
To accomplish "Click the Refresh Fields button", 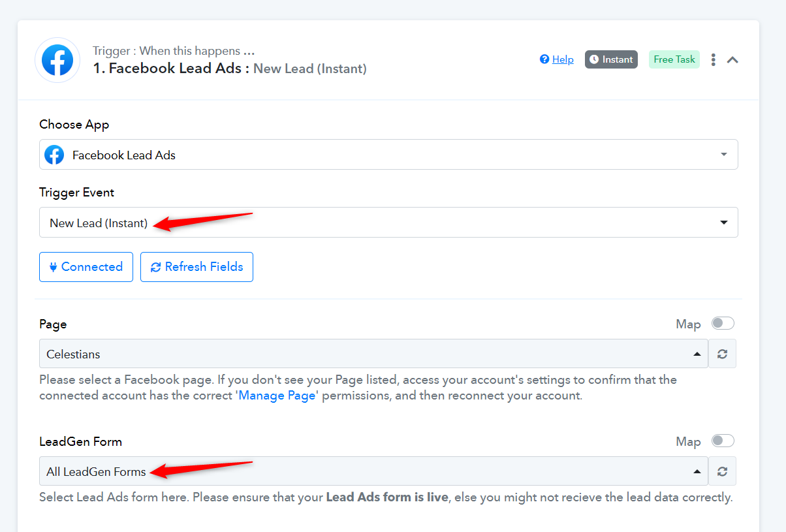I will pyautogui.click(x=196, y=267).
